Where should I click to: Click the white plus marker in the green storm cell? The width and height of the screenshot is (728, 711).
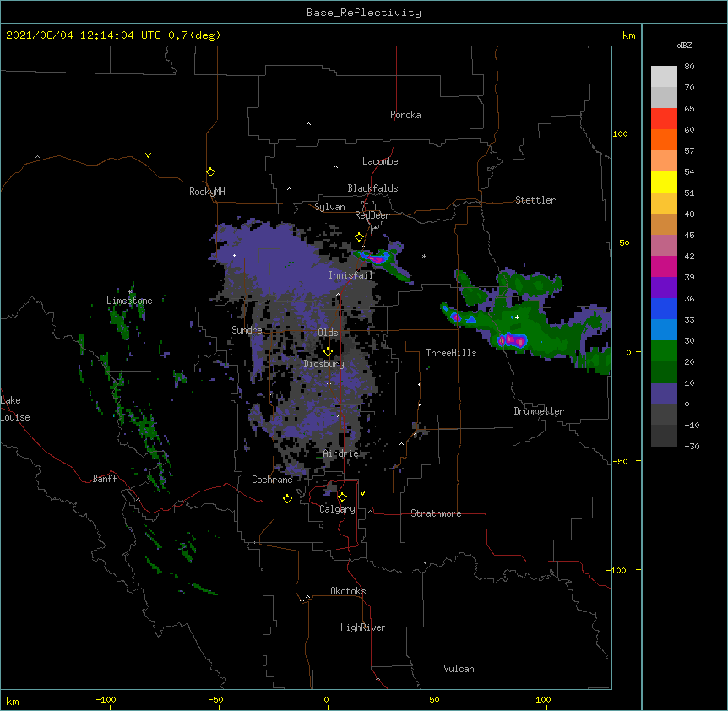point(517,317)
